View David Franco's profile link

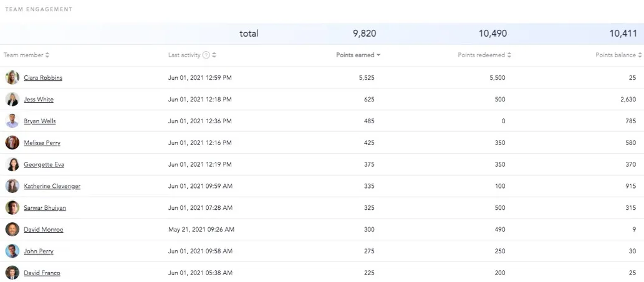[42, 273]
